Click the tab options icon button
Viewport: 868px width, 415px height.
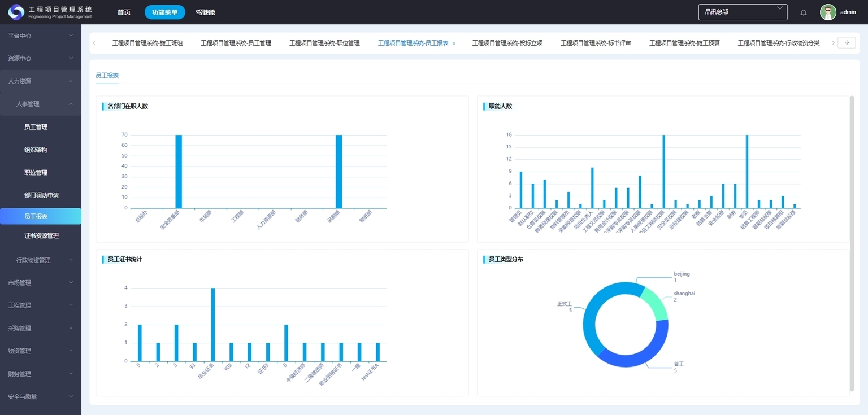846,43
